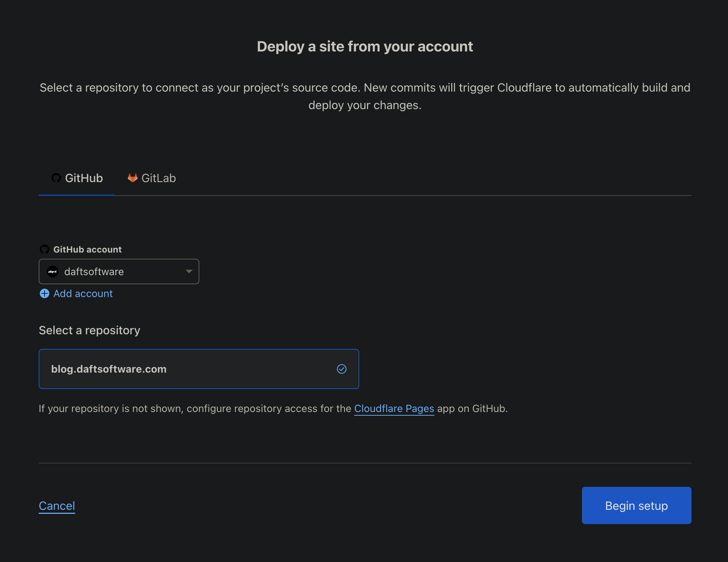This screenshot has width=728, height=562.
Task: Click the octocat icon beside 'GitHub account' label
Action: [x=45, y=249]
